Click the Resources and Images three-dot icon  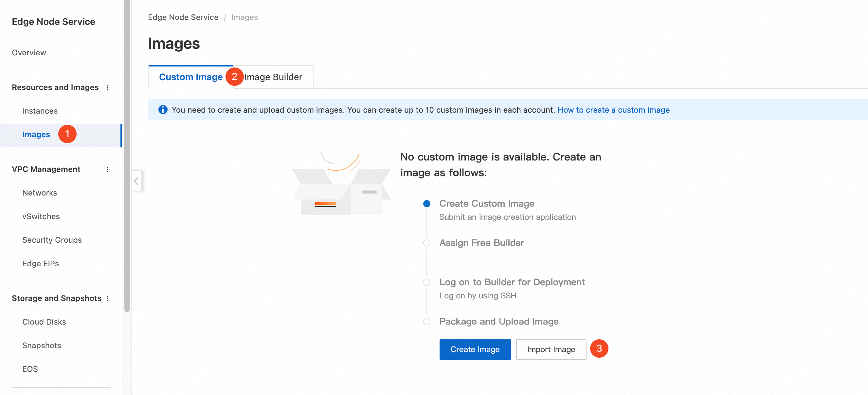pyautogui.click(x=107, y=88)
